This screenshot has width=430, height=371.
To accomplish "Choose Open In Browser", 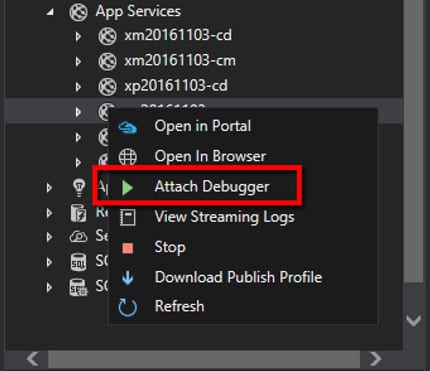I will point(243,156).
